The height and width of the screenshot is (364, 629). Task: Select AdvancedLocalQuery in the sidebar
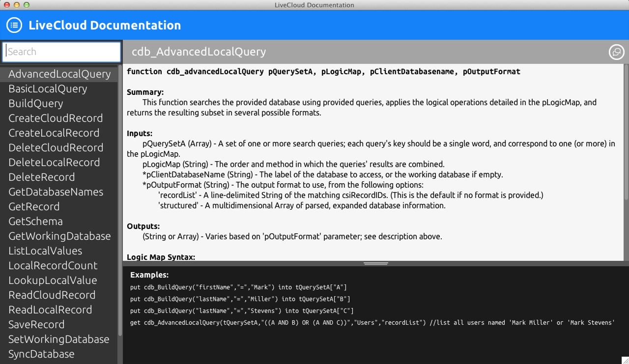click(59, 74)
